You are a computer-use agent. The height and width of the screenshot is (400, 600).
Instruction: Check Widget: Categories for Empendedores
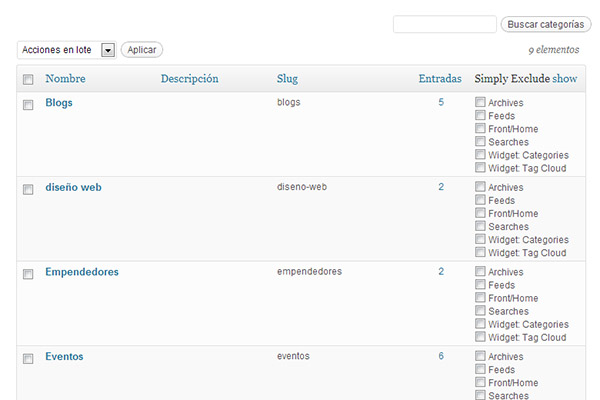click(480, 323)
